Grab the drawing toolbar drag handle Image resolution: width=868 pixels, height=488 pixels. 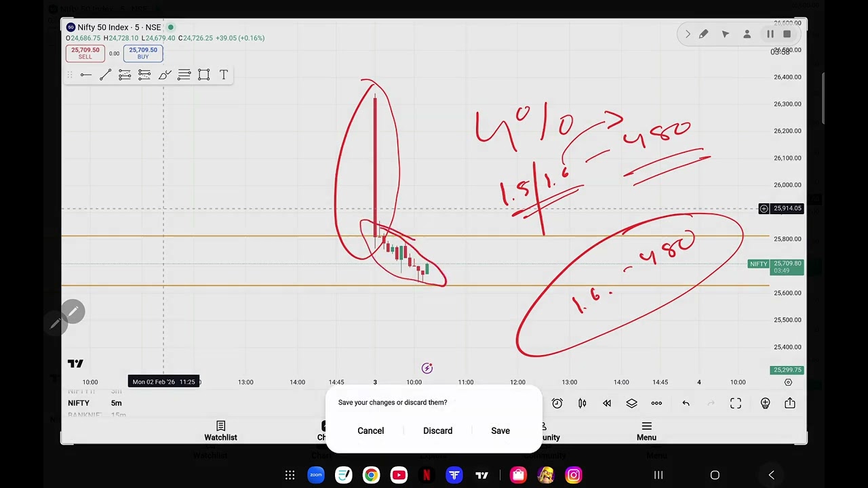(71, 75)
